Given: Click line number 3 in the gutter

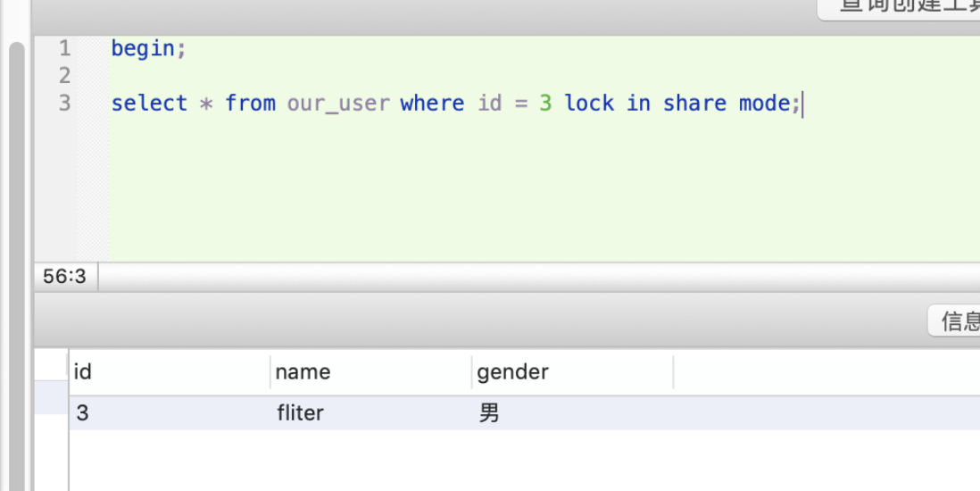Looking at the screenshot, I should [64, 104].
